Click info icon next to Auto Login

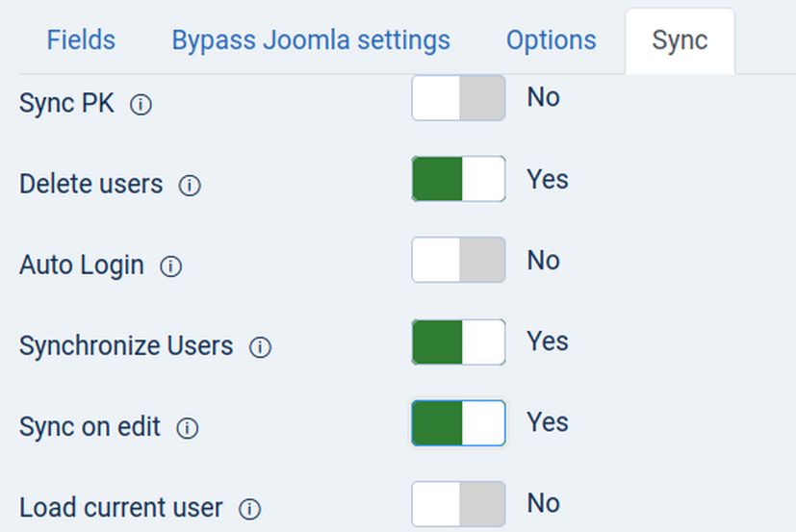(x=170, y=266)
